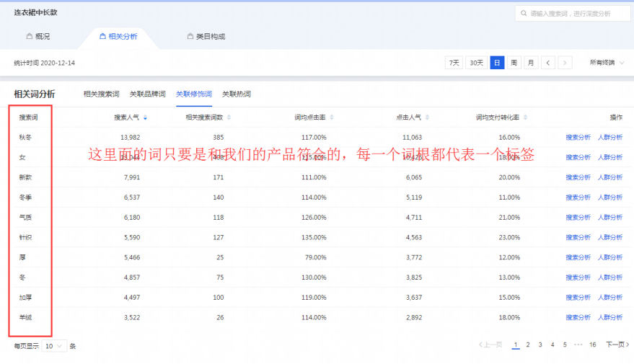Click search term 羊绒 in table
The width and height of the screenshot is (634, 364).
point(25,318)
